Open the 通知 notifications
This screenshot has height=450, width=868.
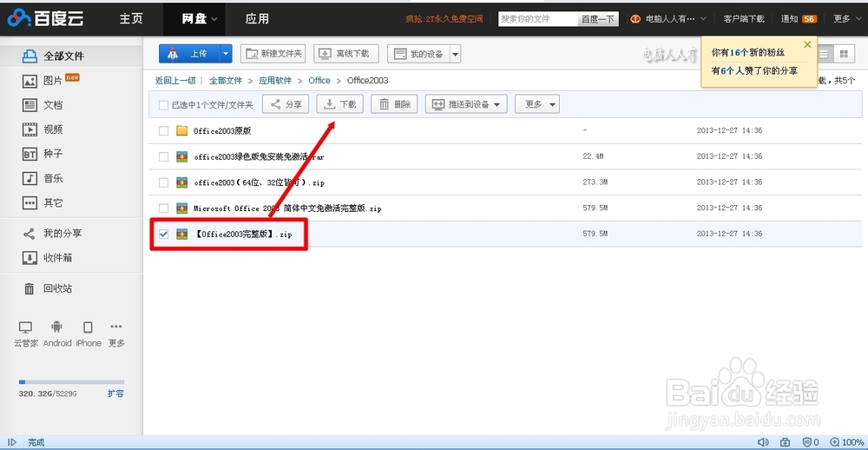(x=799, y=19)
